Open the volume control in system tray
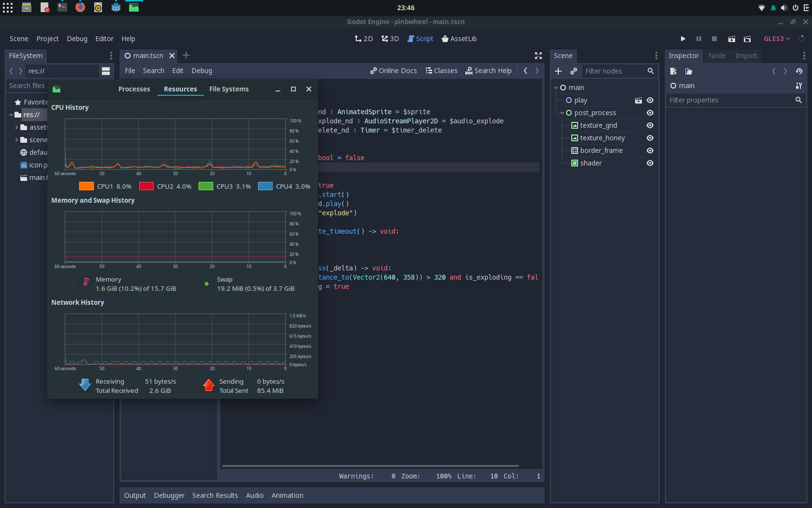The height and width of the screenshot is (508, 812). (x=784, y=8)
